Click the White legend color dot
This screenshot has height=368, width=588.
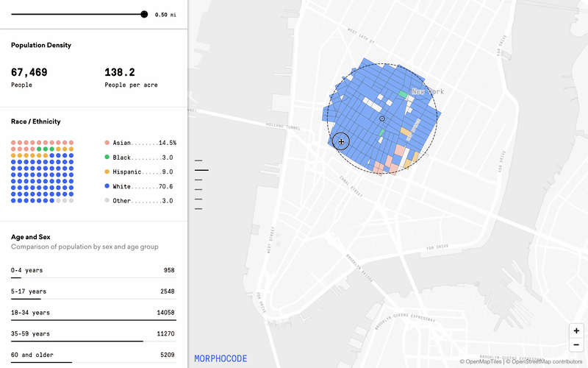coord(107,186)
